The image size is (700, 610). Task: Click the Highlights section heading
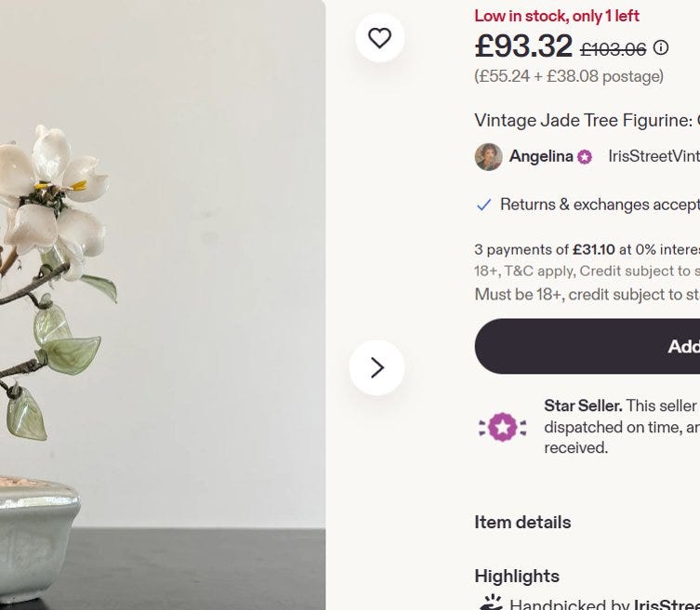[517, 576]
